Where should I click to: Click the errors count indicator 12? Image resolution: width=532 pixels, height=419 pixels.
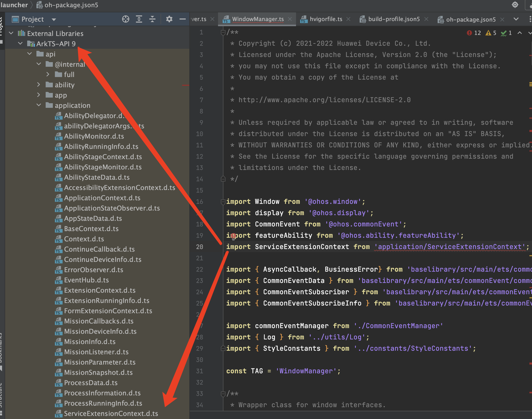tap(474, 33)
